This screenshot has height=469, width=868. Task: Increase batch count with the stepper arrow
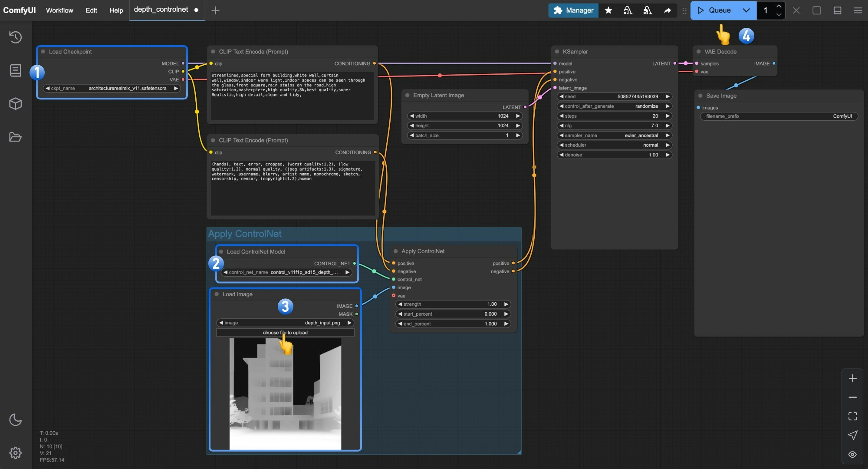pos(779,6)
